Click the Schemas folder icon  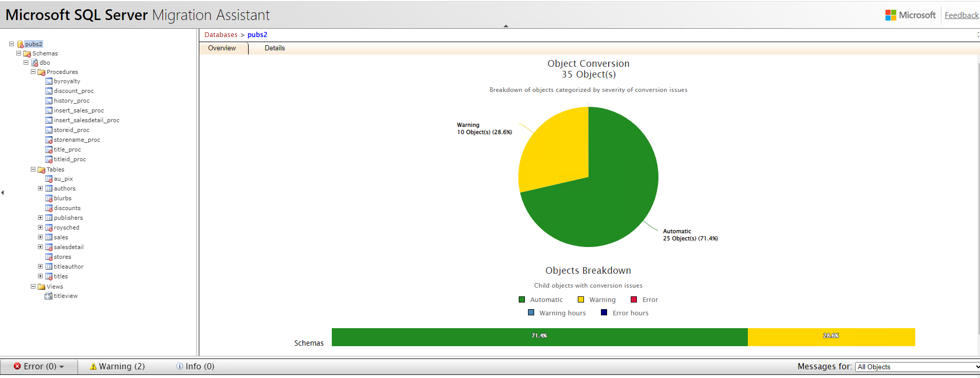pyautogui.click(x=27, y=53)
